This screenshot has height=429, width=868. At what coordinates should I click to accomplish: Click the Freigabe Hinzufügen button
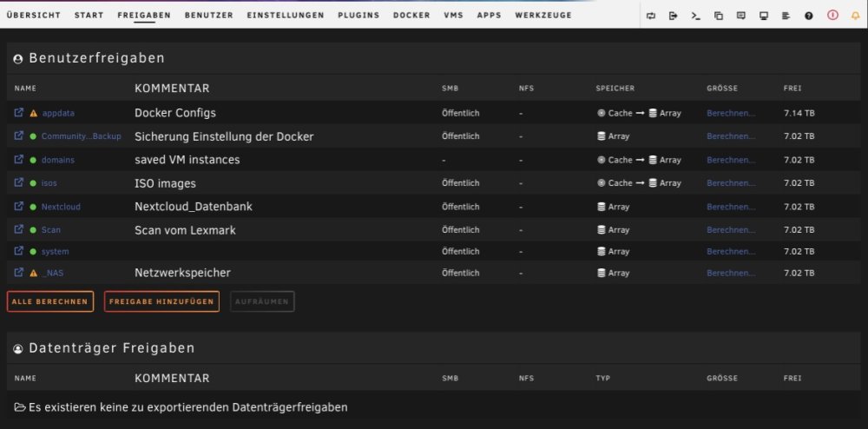161,301
